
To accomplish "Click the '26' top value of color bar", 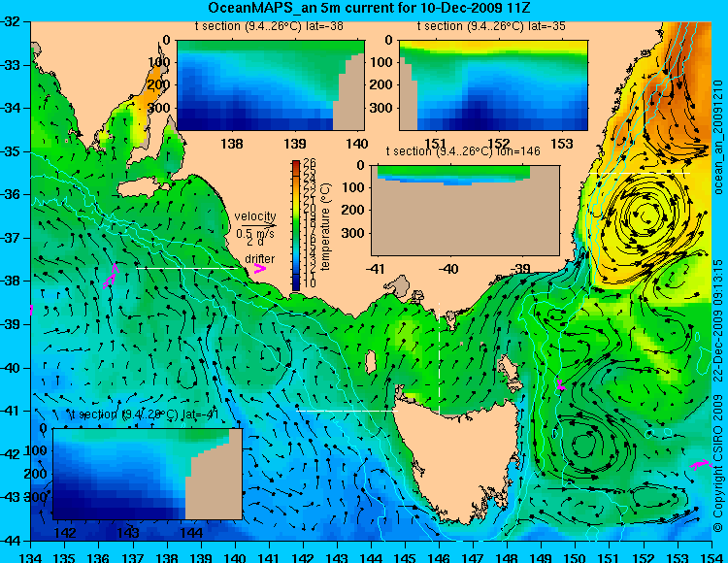I will [x=310, y=163].
